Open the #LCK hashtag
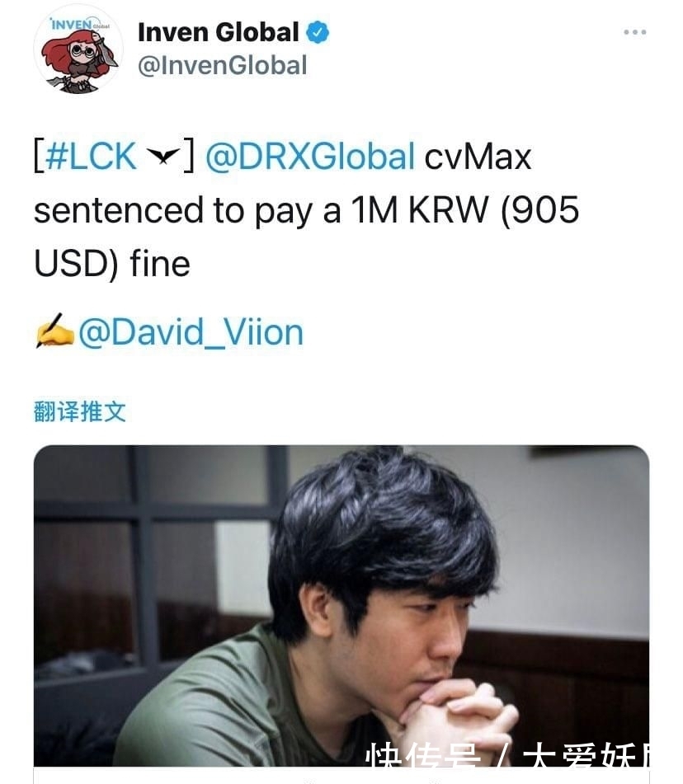683x784 pixels. pos(91,156)
